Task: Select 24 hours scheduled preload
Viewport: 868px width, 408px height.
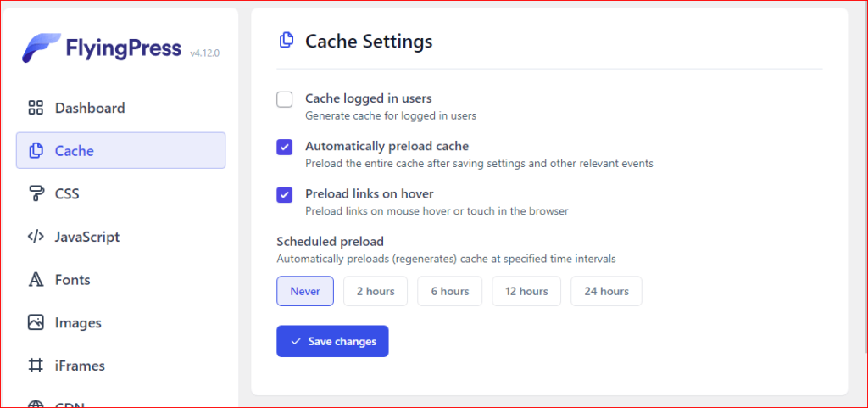Action: (606, 291)
